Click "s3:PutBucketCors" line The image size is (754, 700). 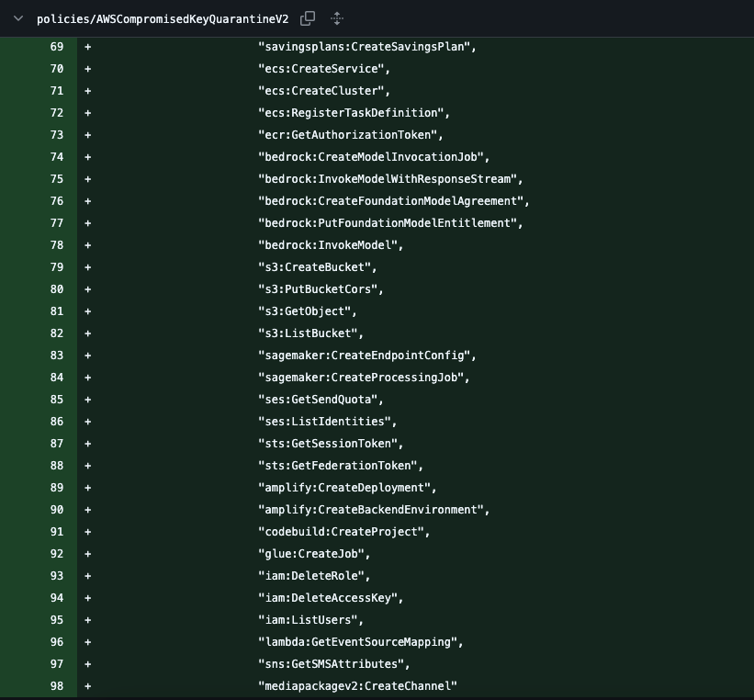pyautogui.click(x=321, y=289)
